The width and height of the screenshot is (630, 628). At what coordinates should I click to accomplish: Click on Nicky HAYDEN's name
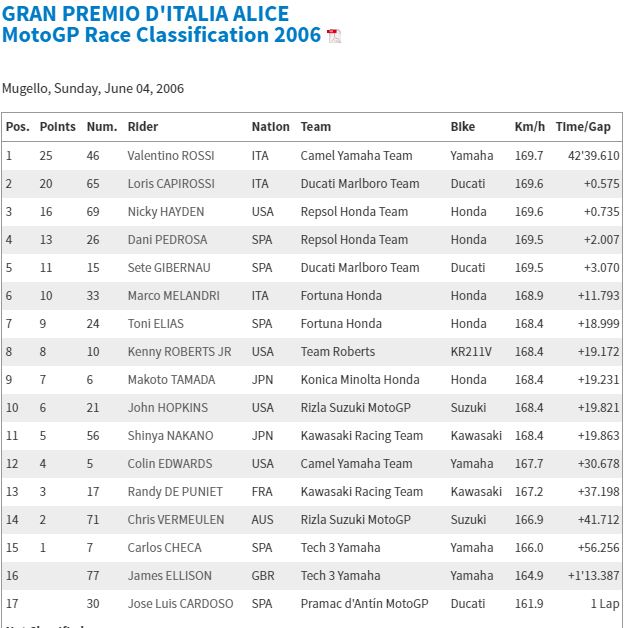click(x=165, y=212)
